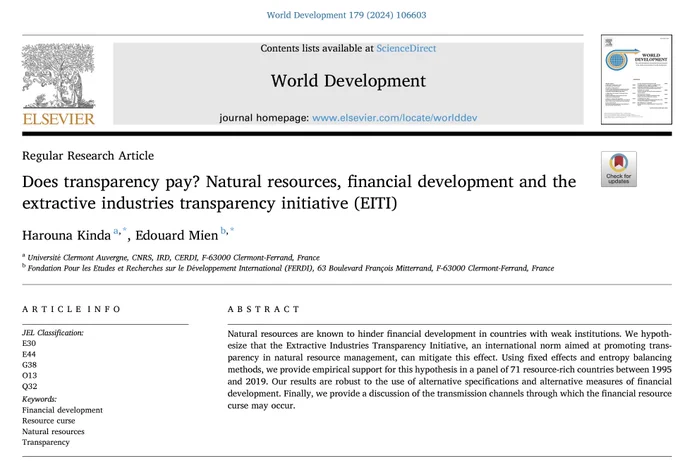Open the World Development journal cover thumbnail

pos(636,80)
